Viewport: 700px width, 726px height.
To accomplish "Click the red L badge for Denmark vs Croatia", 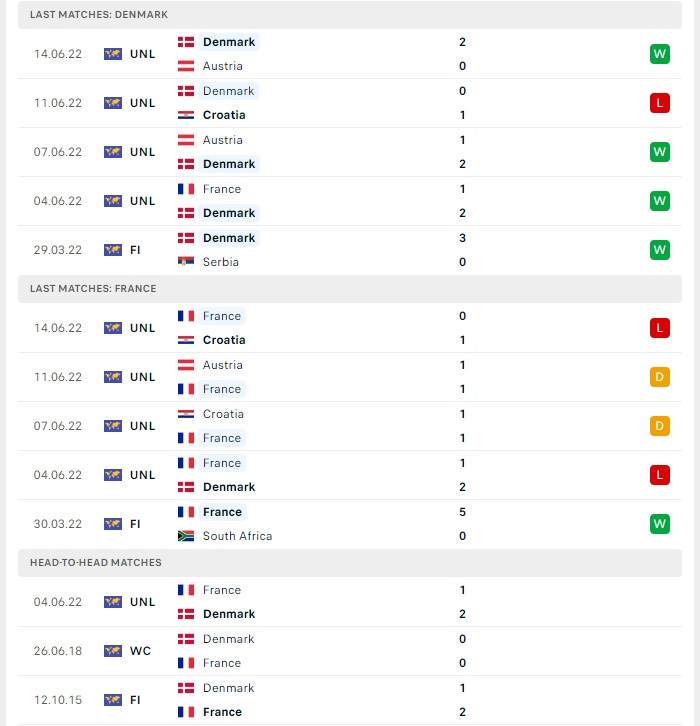I will (x=659, y=103).
